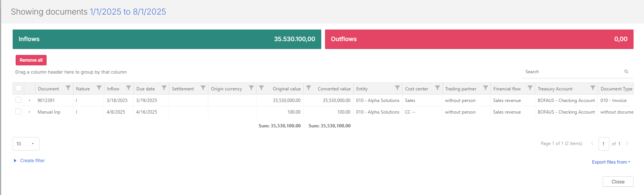Open the Inflow column filter
Viewport: 644px width, 195px height.
coord(128,88)
